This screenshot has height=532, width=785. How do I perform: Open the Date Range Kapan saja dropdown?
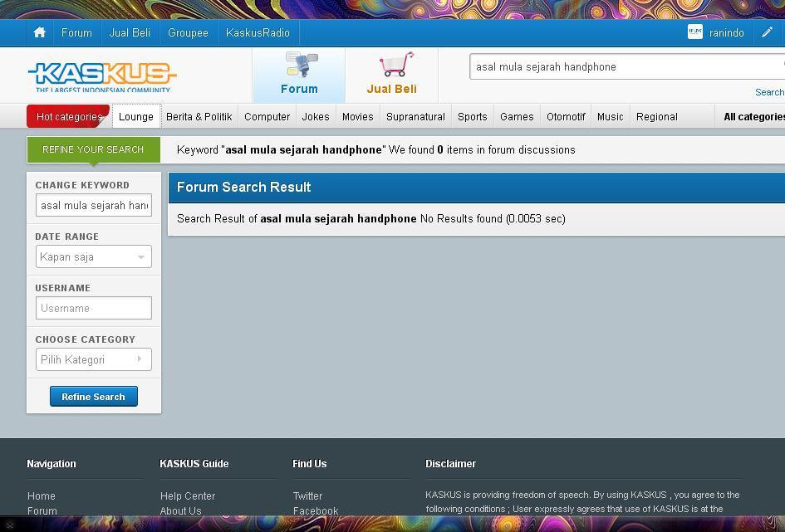[94, 256]
